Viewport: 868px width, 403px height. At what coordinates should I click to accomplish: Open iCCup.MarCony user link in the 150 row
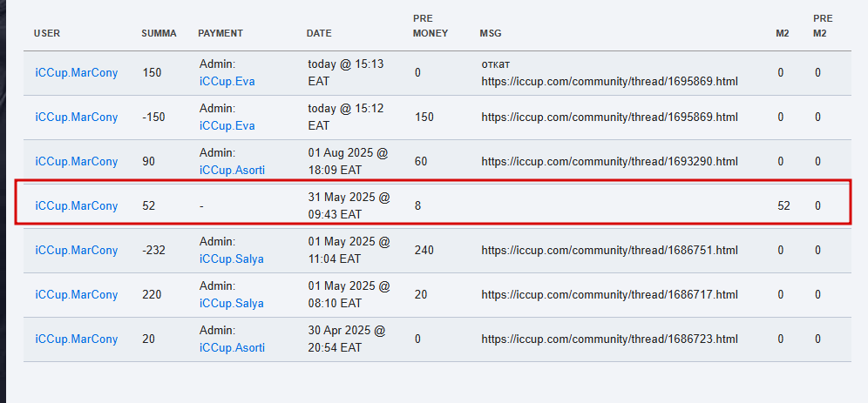pyautogui.click(x=77, y=73)
